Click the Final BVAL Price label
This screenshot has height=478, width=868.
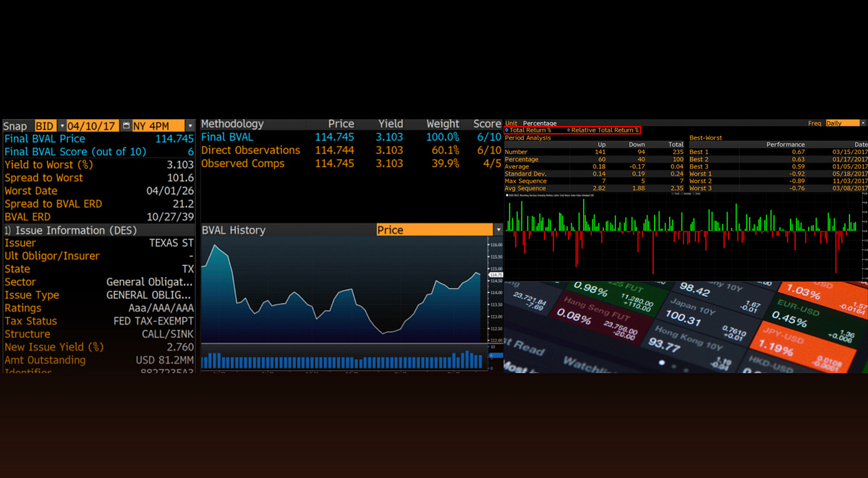(x=45, y=139)
